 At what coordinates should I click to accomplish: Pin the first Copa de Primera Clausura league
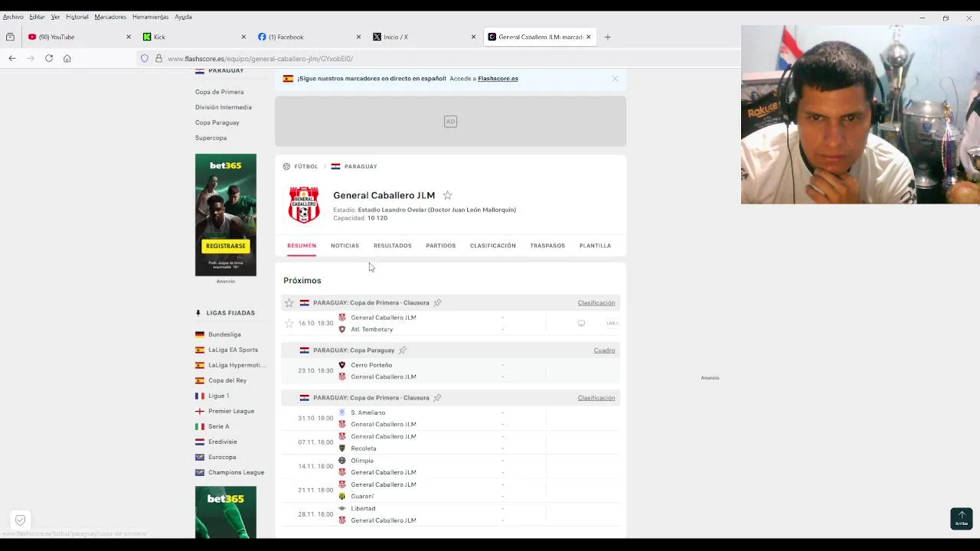tap(437, 303)
